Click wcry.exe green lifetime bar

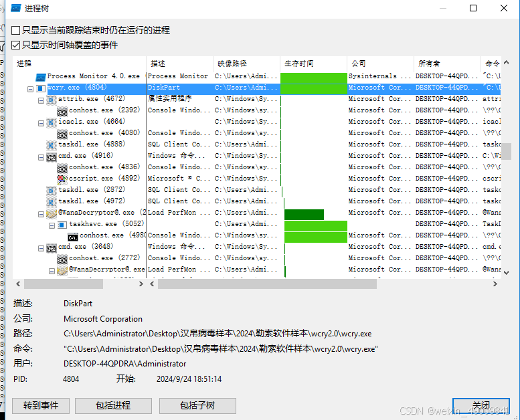click(314, 89)
